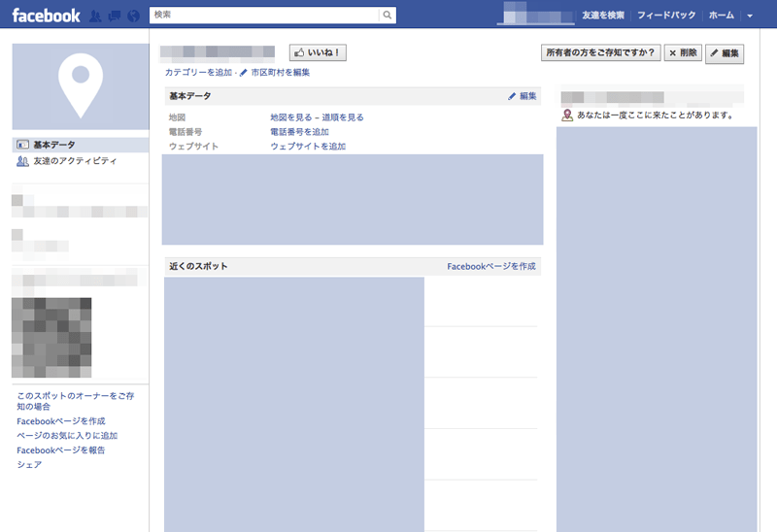Click シェア link in sidebar

point(29,465)
